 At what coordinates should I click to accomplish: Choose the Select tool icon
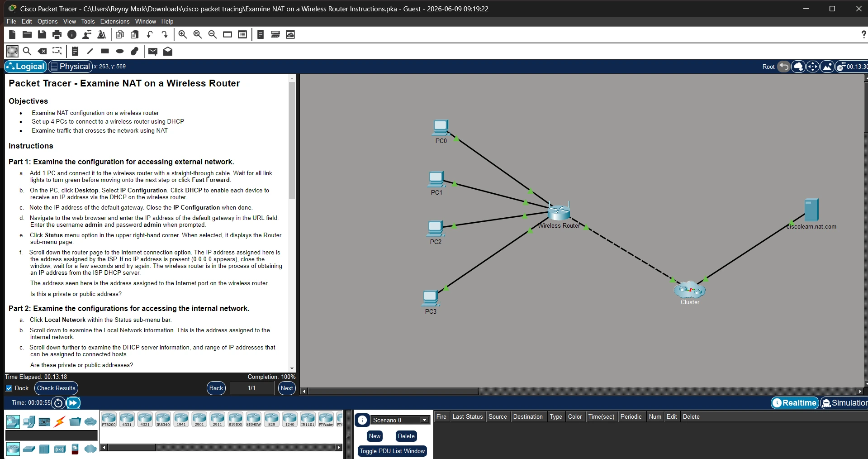[x=12, y=51]
